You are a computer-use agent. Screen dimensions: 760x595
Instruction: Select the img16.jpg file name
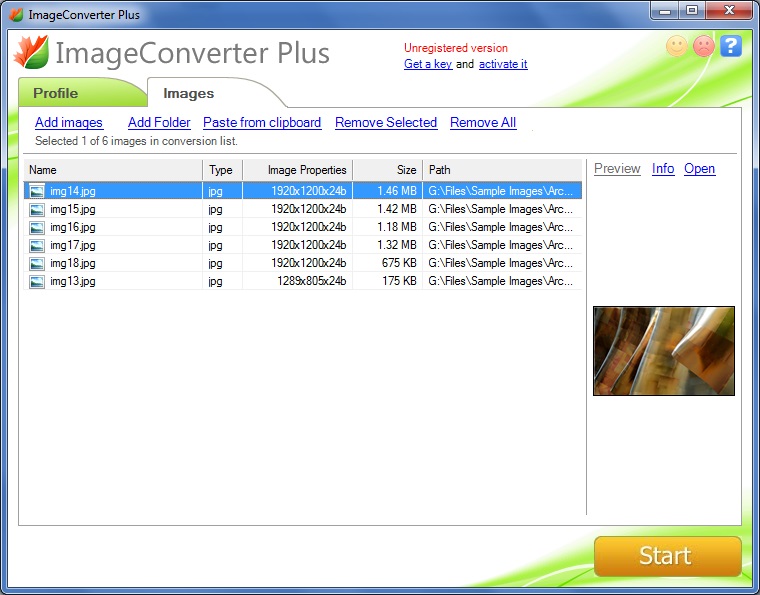[73, 227]
